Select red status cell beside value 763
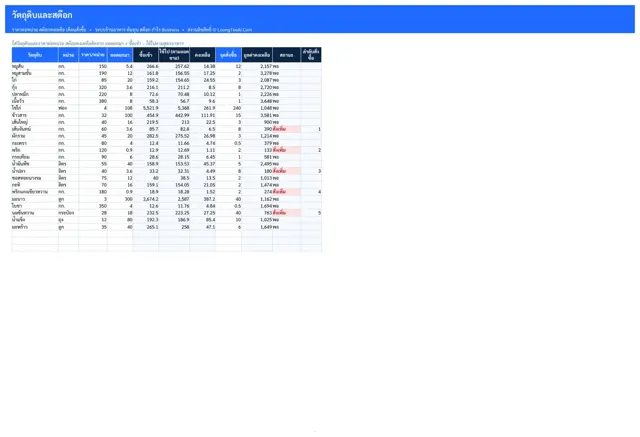Viewport: 640px width, 437px height. coord(287,213)
